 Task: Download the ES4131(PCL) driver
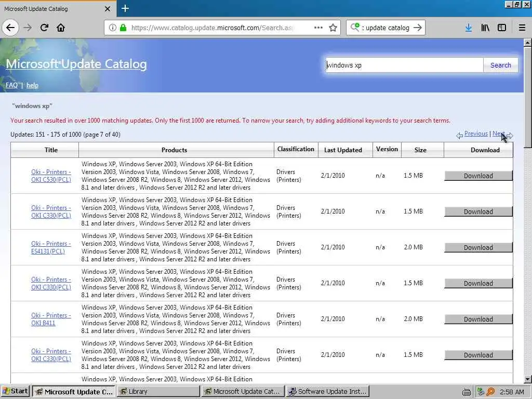(x=478, y=248)
